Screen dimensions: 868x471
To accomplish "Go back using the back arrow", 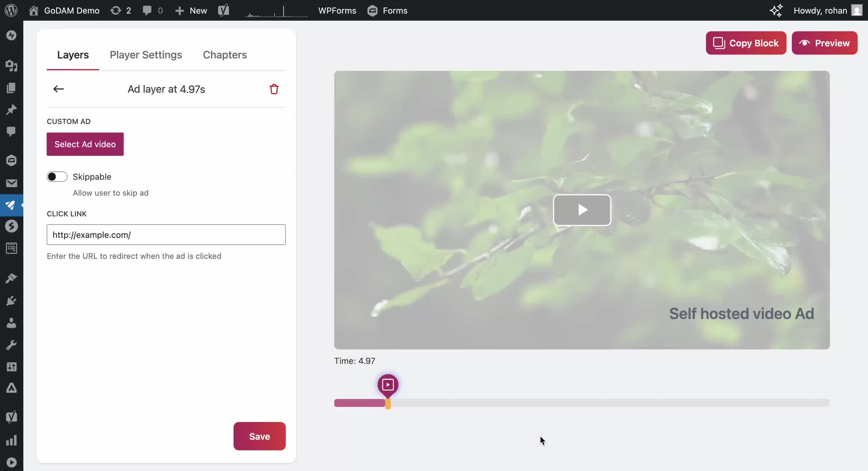I will click(x=58, y=89).
